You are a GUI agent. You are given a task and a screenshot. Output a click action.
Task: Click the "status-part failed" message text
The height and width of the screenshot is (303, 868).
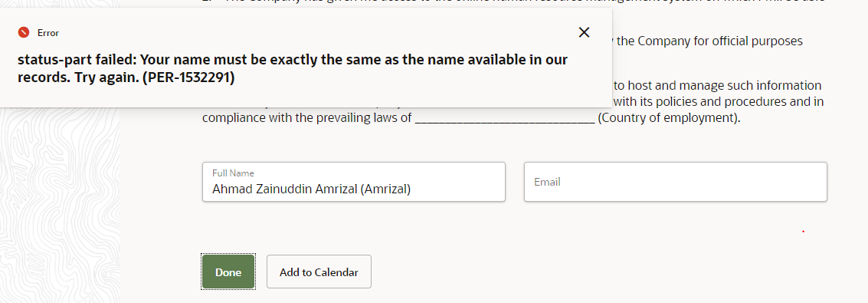76,59
